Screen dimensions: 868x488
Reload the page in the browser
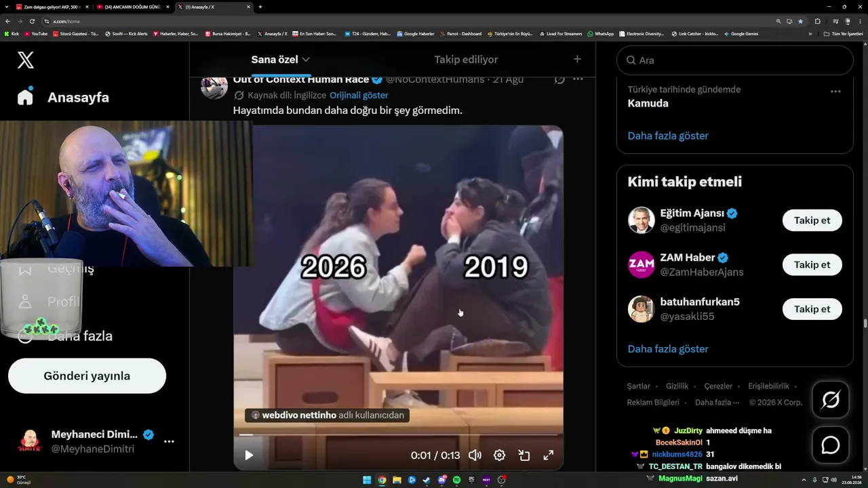click(x=32, y=21)
